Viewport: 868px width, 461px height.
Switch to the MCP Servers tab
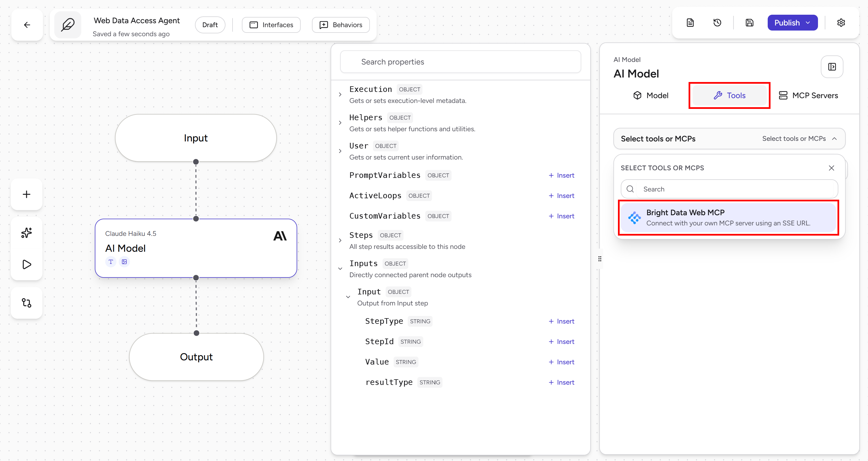(808, 95)
